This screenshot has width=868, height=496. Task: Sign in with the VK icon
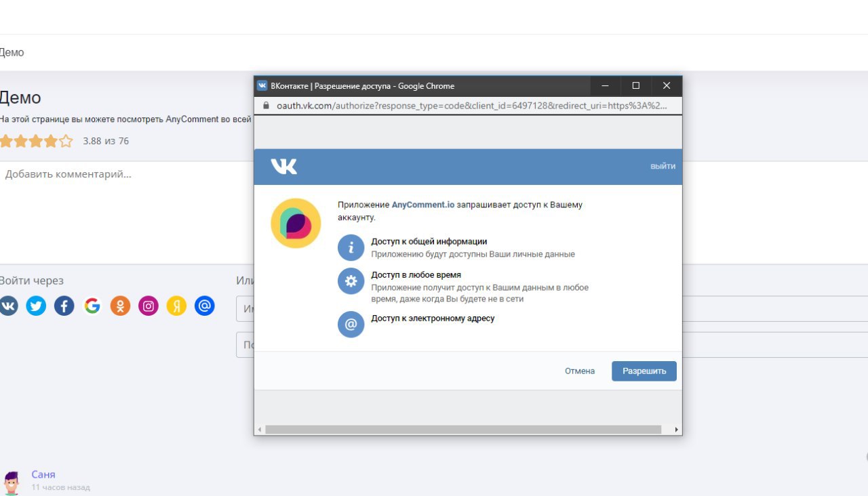click(8, 306)
